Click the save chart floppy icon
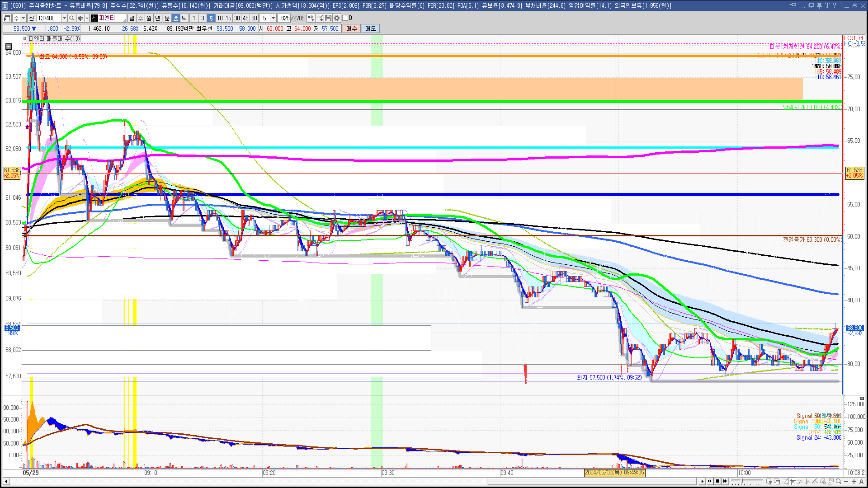The width and height of the screenshot is (868, 488). 328,18
